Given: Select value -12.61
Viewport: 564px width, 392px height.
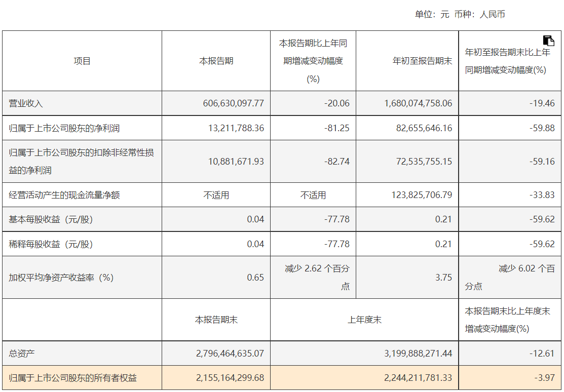Looking at the screenshot, I should [542, 354].
